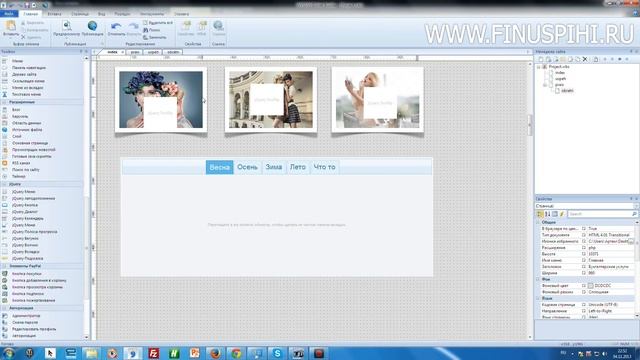Select the Осень tab on the page
640x360 pixels.
pyautogui.click(x=247, y=167)
